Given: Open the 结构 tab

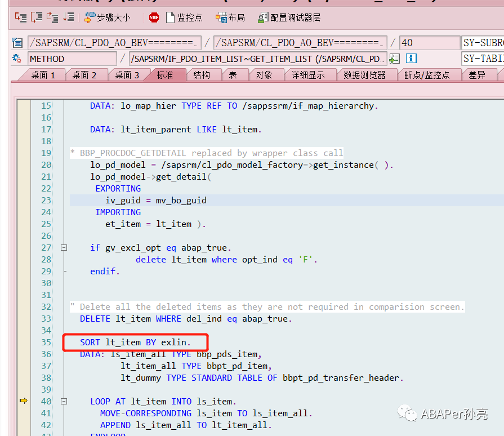Looking at the screenshot, I should click(202, 75).
